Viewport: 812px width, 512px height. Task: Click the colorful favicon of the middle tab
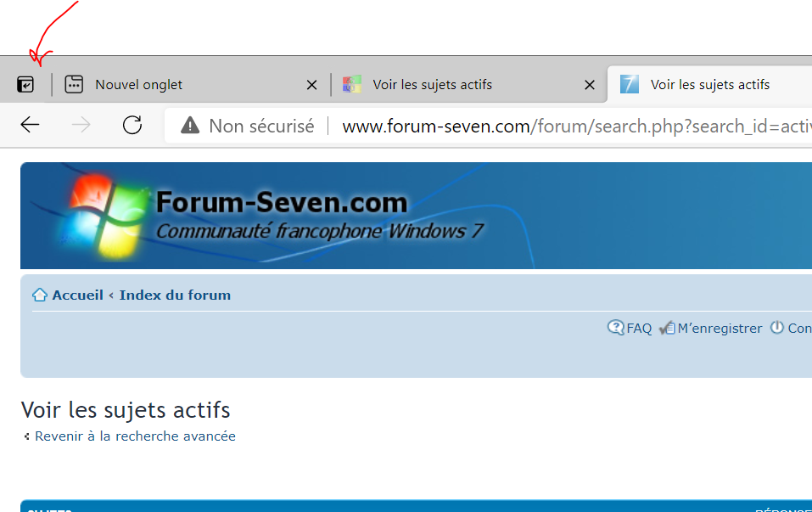[351, 84]
